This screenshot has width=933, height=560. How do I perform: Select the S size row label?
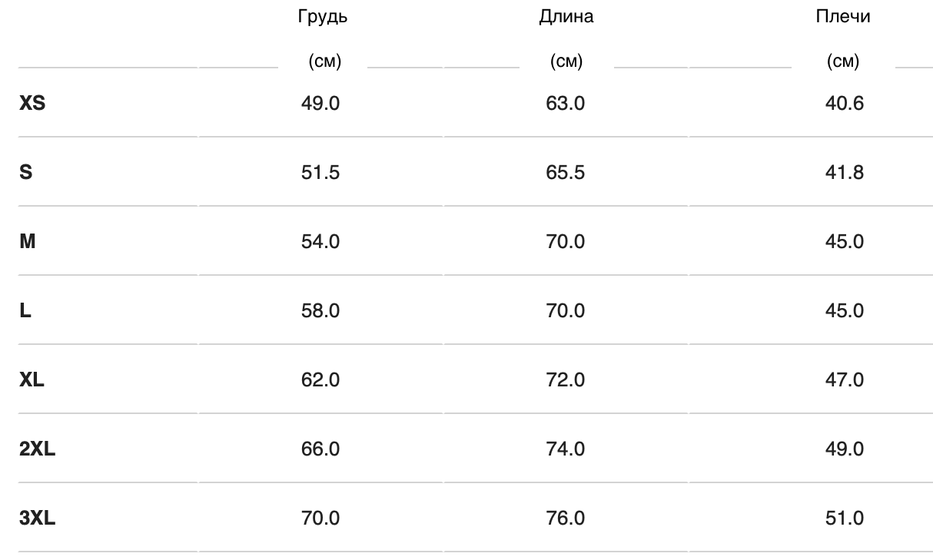(26, 173)
